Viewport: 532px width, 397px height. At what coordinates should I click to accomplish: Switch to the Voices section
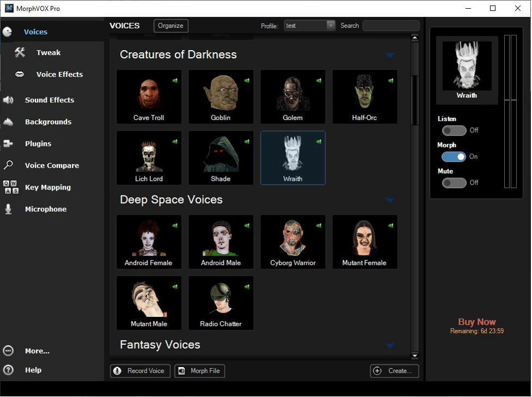[35, 32]
